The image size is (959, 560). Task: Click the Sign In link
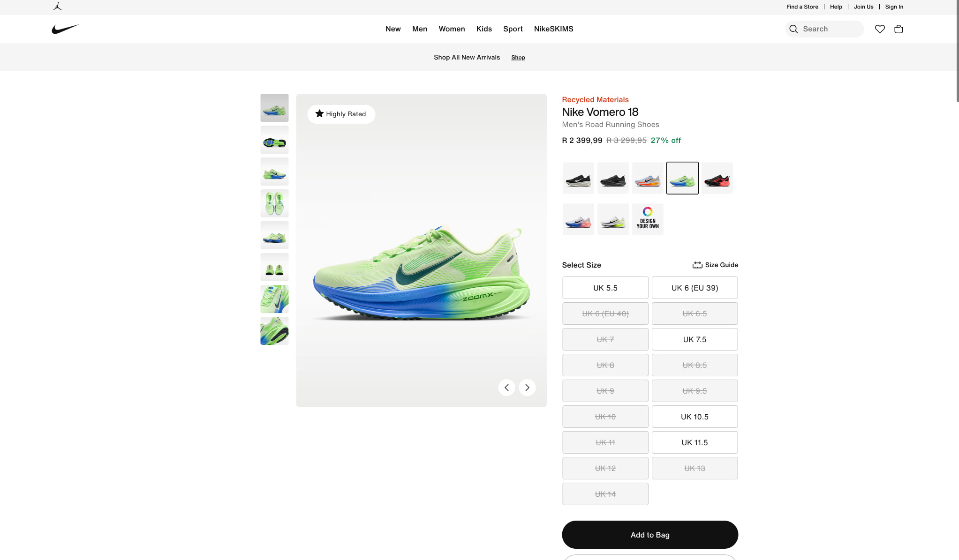[894, 7]
